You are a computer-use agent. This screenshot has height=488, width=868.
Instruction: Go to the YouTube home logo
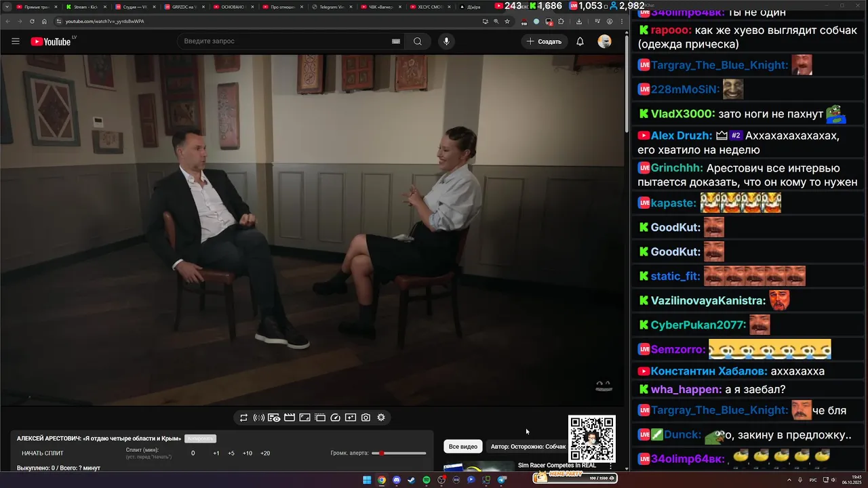pos(51,41)
